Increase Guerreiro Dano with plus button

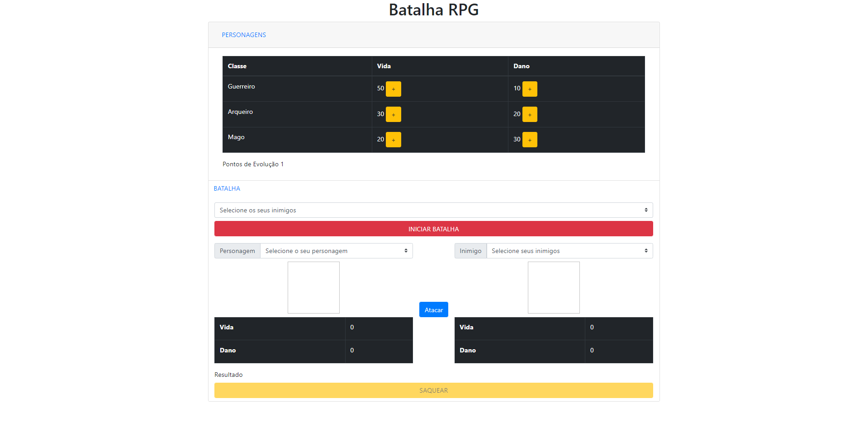(530, 89)
